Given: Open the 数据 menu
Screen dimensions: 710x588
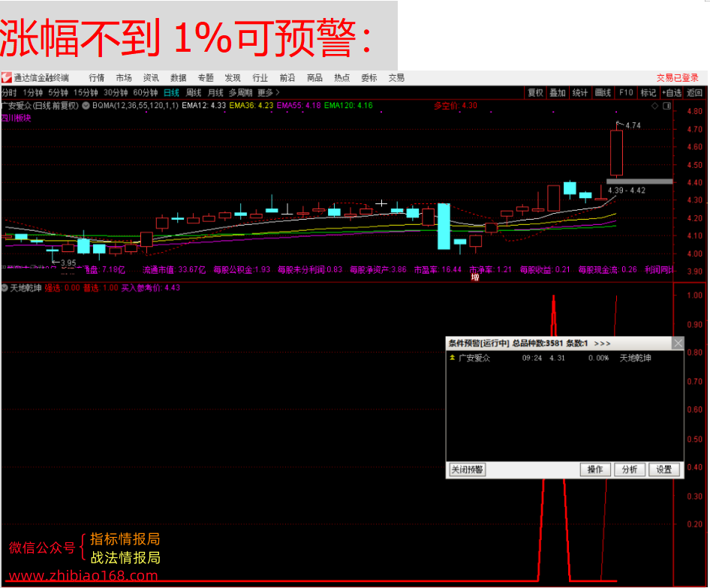Looking at the screenshot, I should pos(179,78).
